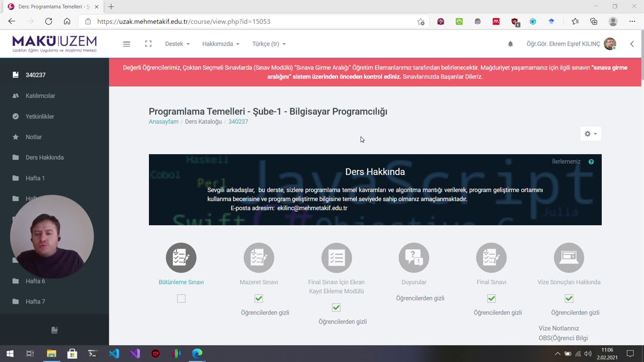
Task: Open the Vize Sonuçları Hakkında icon
Action: pyautogui.click(x=569, y=258)
